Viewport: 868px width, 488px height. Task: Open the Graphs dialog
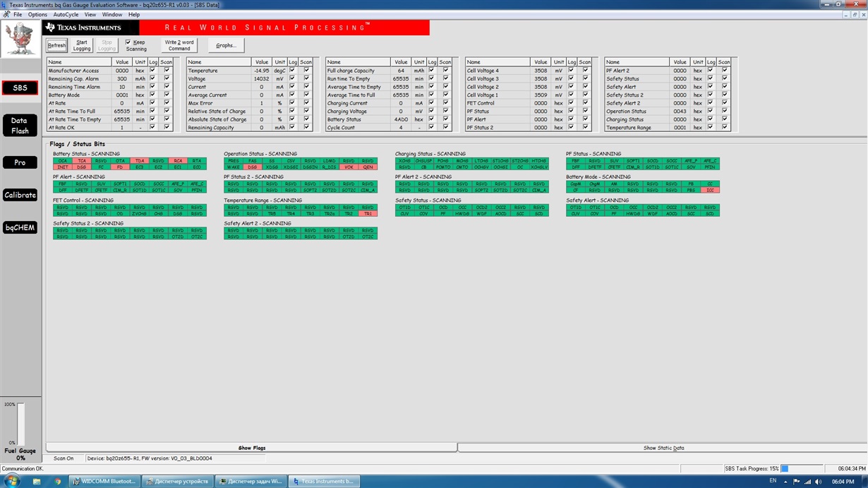click(x=226, y=45)
